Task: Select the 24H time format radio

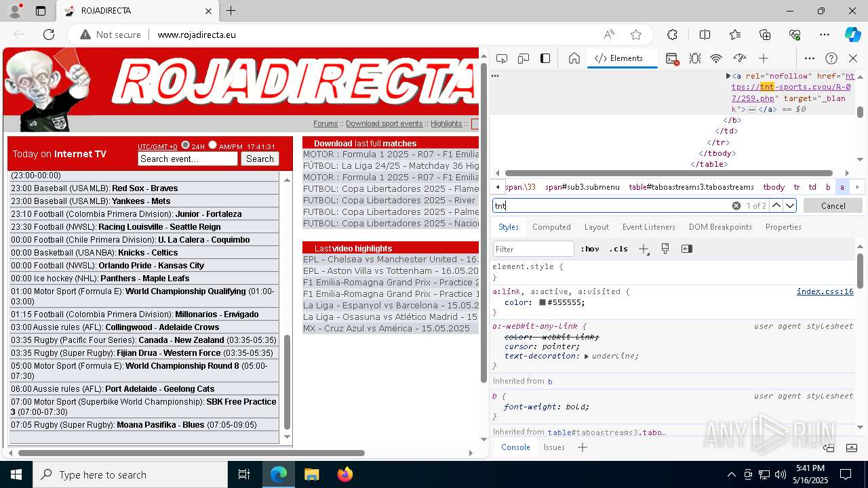Action: click(x=185, y=145)
